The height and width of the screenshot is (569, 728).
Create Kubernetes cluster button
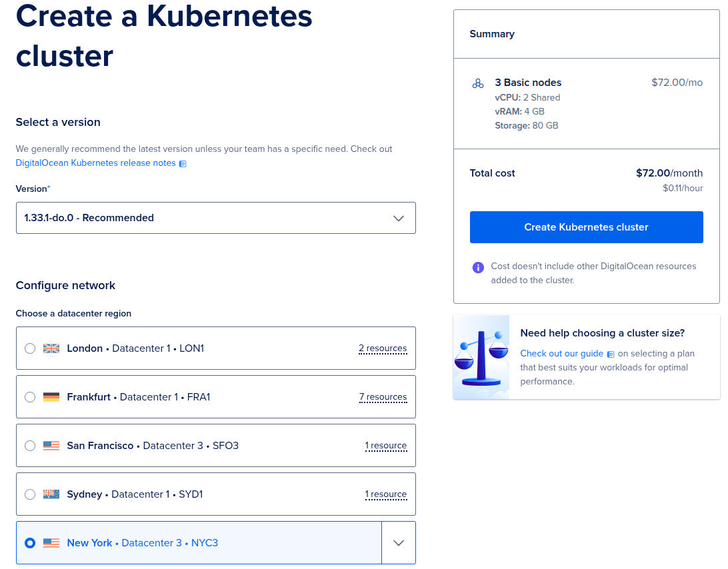coord(587,227)
